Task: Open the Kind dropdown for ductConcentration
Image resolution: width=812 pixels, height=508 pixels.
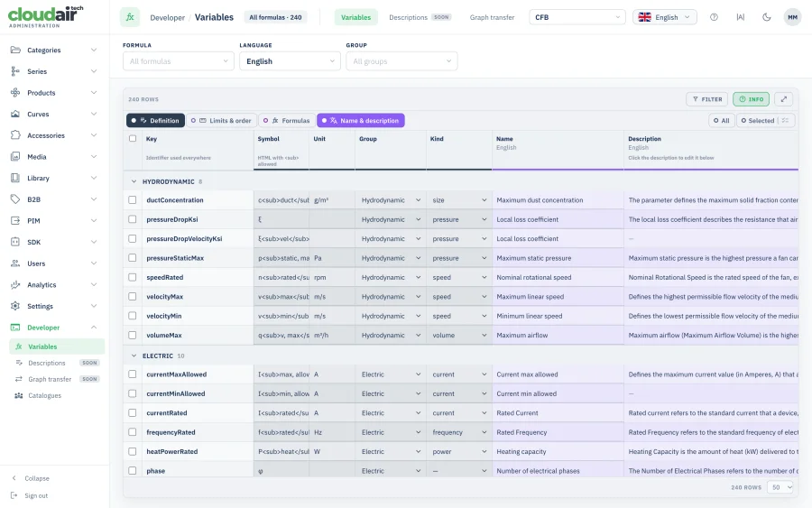Action: click(459, 200)
